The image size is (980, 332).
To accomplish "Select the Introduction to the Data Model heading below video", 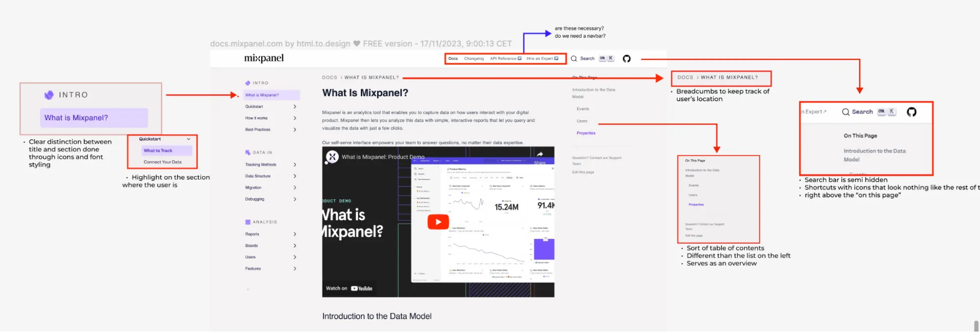I will coord(377,316).
